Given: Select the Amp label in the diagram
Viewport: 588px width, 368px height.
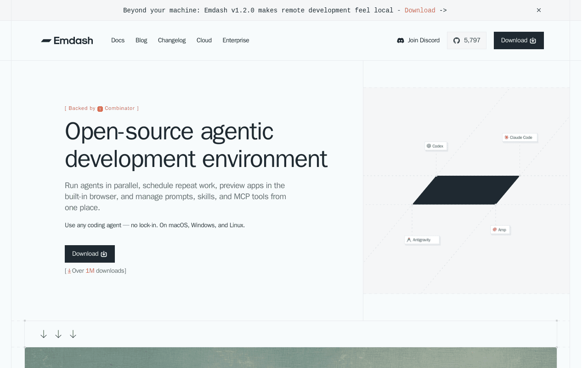Looking at the screenshot, I should [500, 230].
